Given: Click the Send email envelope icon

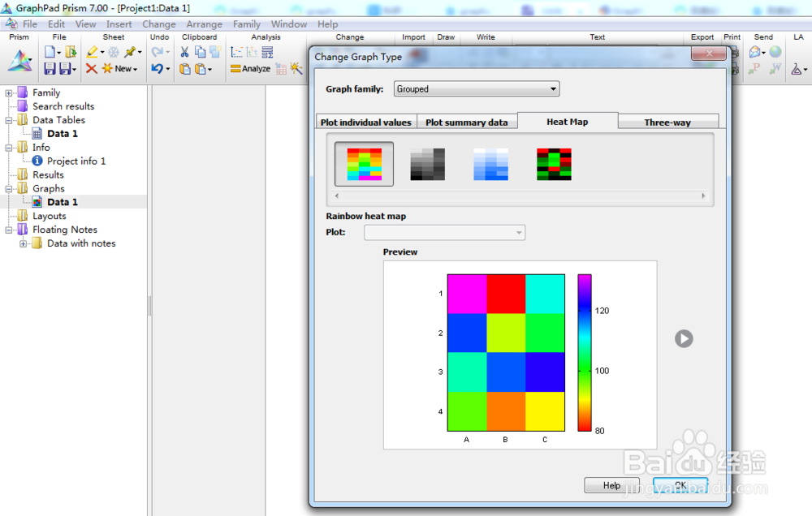Looking at the screenshot, I should click(x=755, y=52).
